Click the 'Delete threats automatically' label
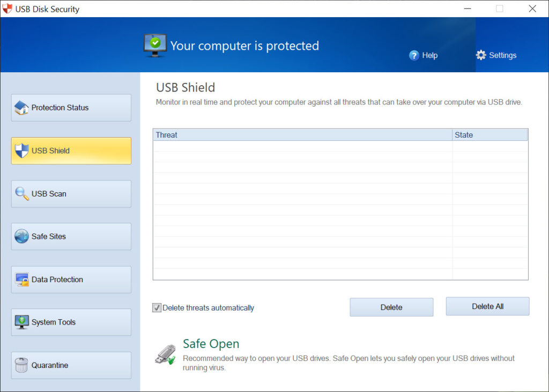 pyautogui.click(x=208, y=308)
